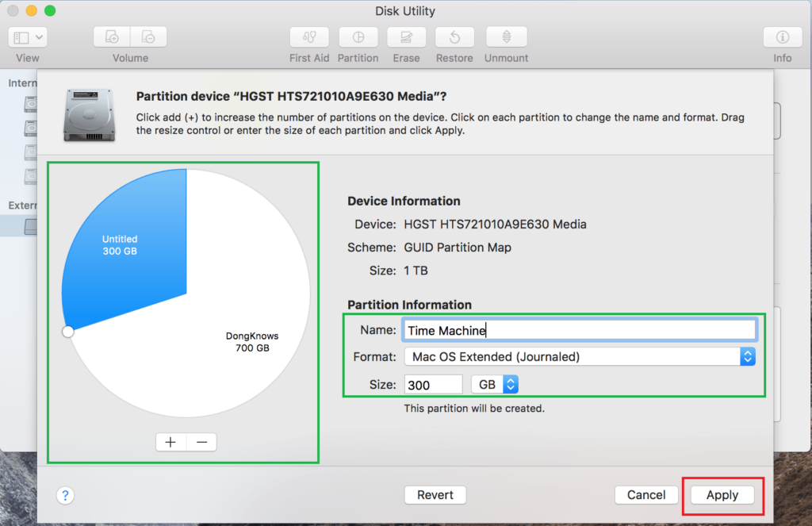Screen dimensions: 812x526
Task: Remove partition with minus button
Action: tap(201, 442)
